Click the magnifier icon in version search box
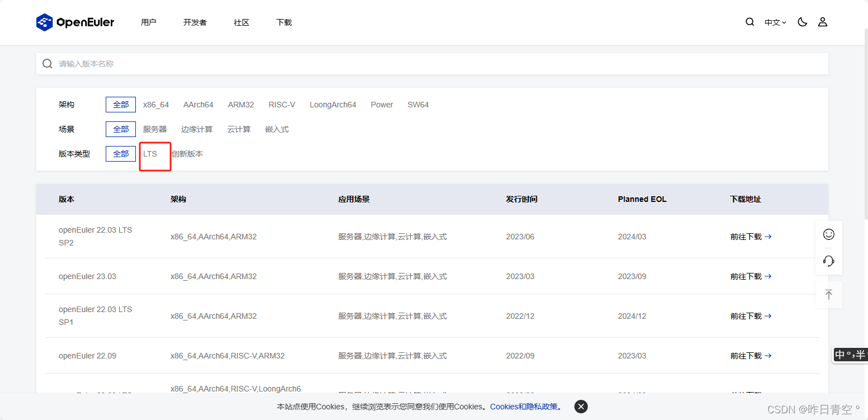Screen dimensions: 868x420 tap(48, 64)
